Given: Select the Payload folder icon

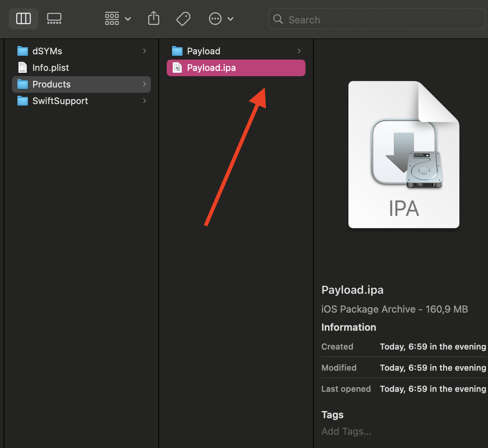Looking at the screenshot, I should pyautogui.click(x=177, y=51).
